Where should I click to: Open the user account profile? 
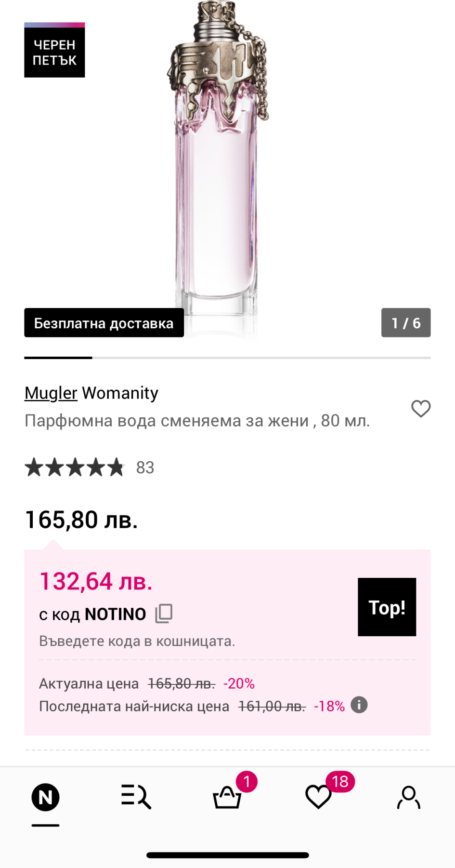coord(409,797)
